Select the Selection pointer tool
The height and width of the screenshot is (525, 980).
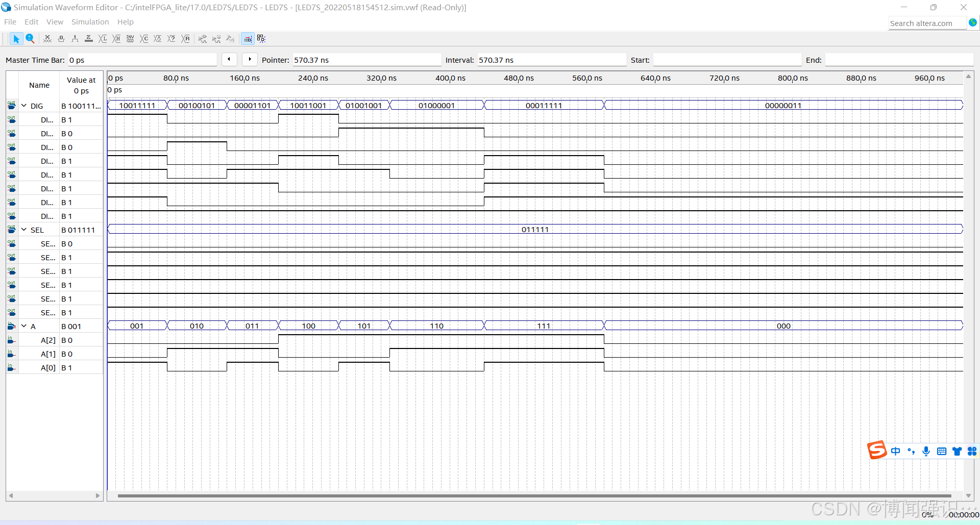pos(16,39)
